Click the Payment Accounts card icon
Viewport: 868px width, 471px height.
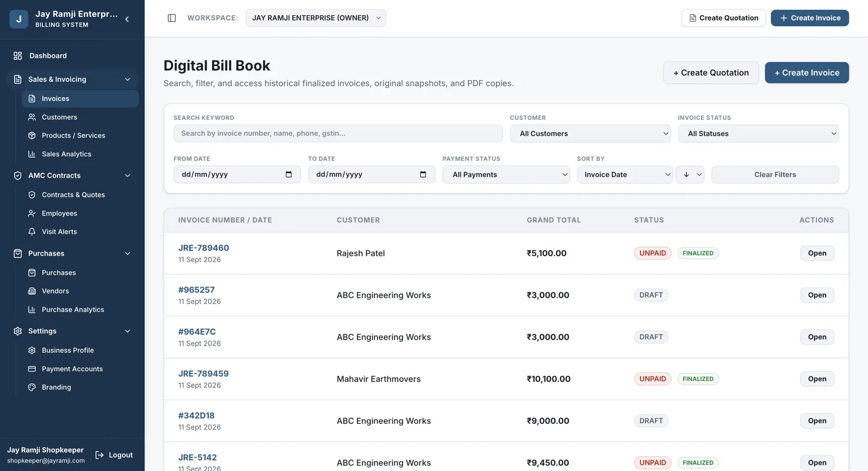[32, 369]
